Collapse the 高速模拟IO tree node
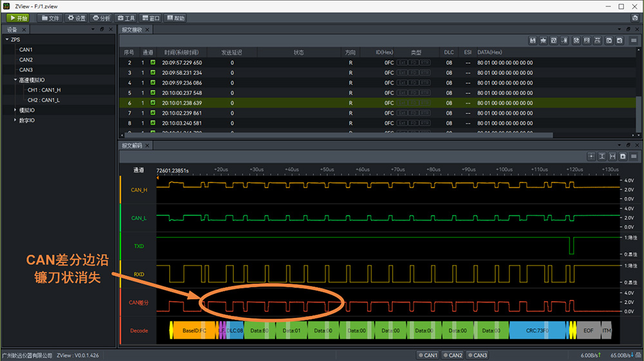 coord(15,80)
